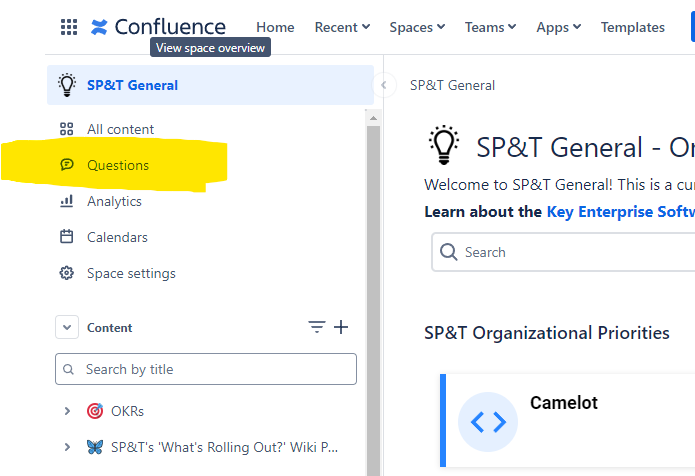Open Templates in the top navigation
The image size is (695, 476).
coord(632,27)
